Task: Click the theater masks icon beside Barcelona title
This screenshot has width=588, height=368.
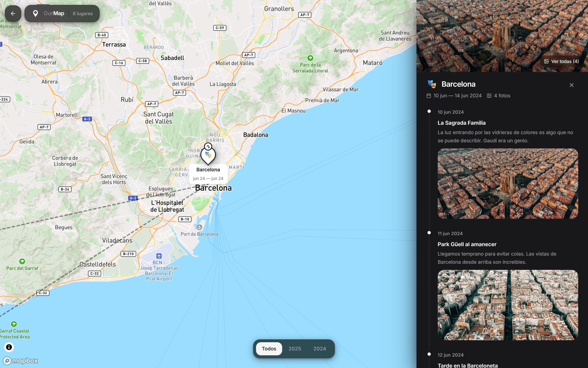Action: tap(432, 84)
